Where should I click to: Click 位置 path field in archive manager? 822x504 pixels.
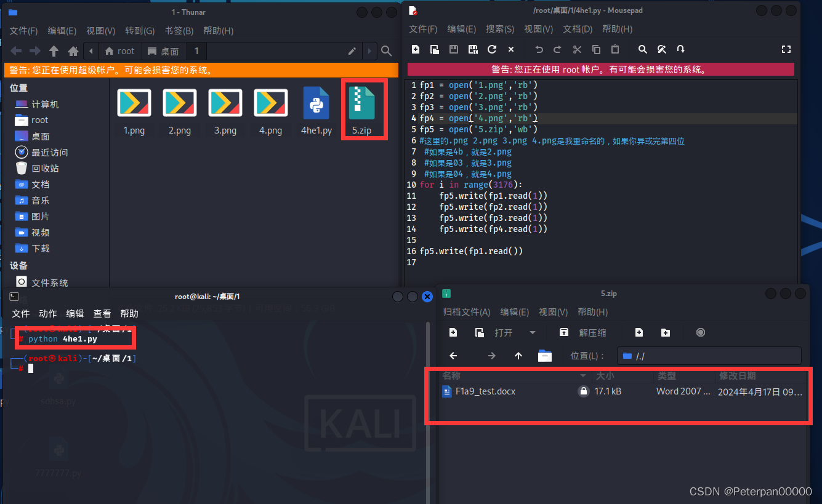(x=709, y=356)
